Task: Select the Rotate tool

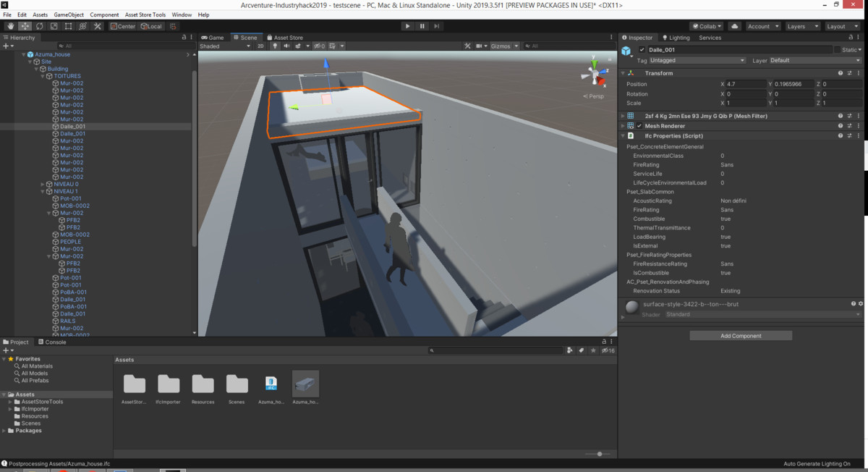Action: click(39, 26)
